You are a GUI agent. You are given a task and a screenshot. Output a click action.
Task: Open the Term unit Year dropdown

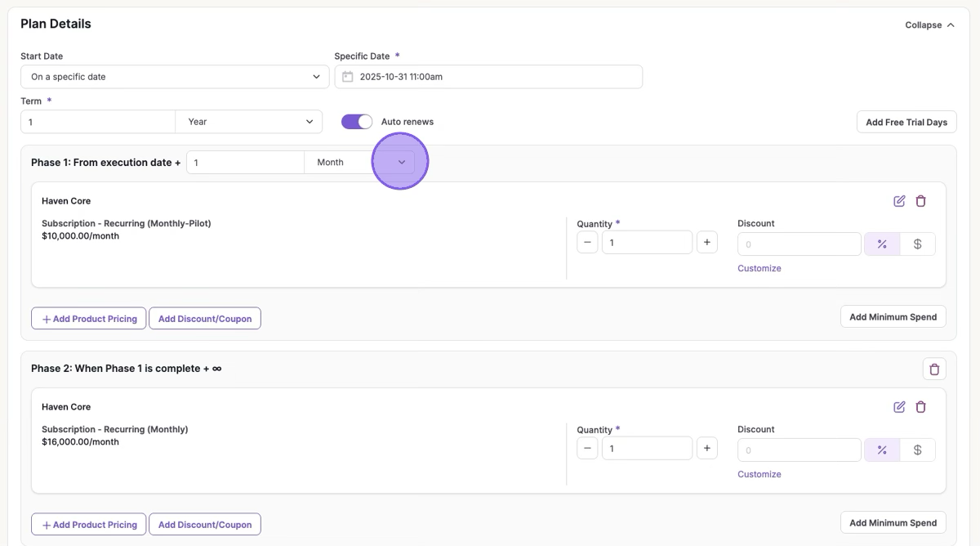(249, 122)
